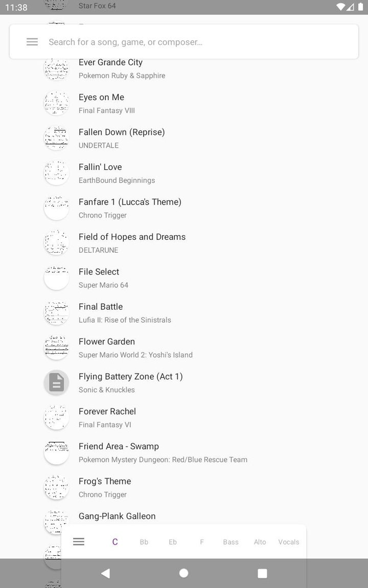Switch transposition to Bb
This screenshot has height=588, width=368.
click(144, 542)
